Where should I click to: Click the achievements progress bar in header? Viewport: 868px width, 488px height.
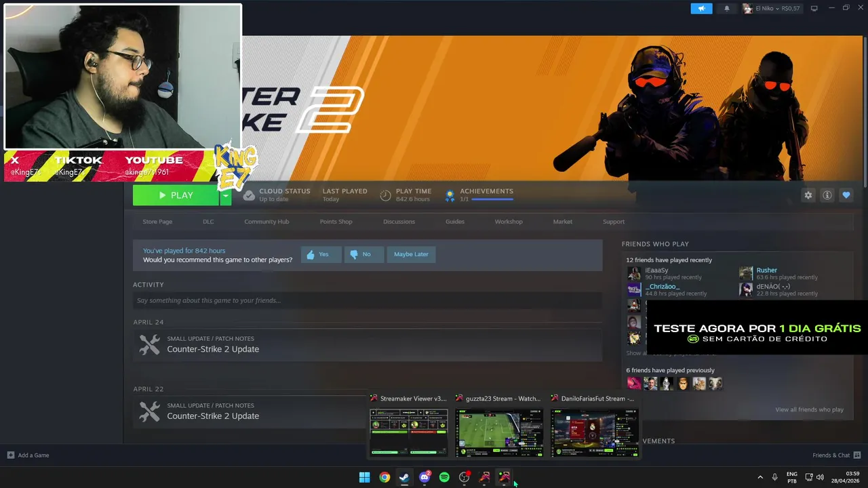492,199
